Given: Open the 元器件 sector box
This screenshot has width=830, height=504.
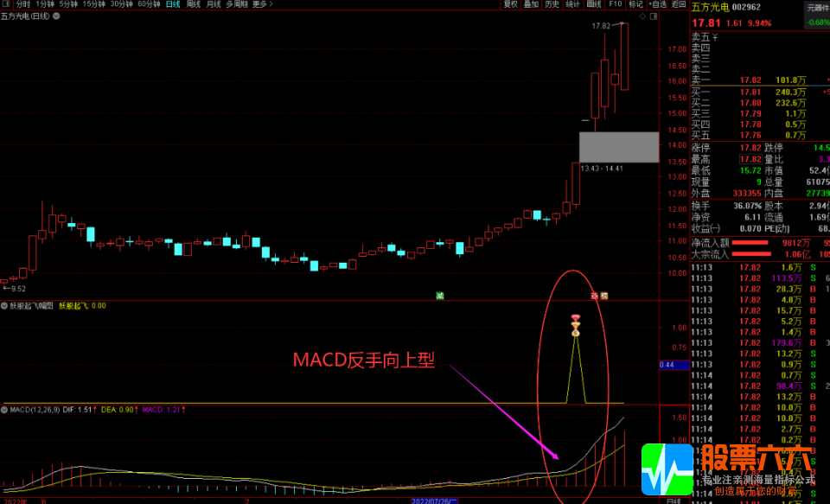Looking at the screenshot, I should 817,7.
